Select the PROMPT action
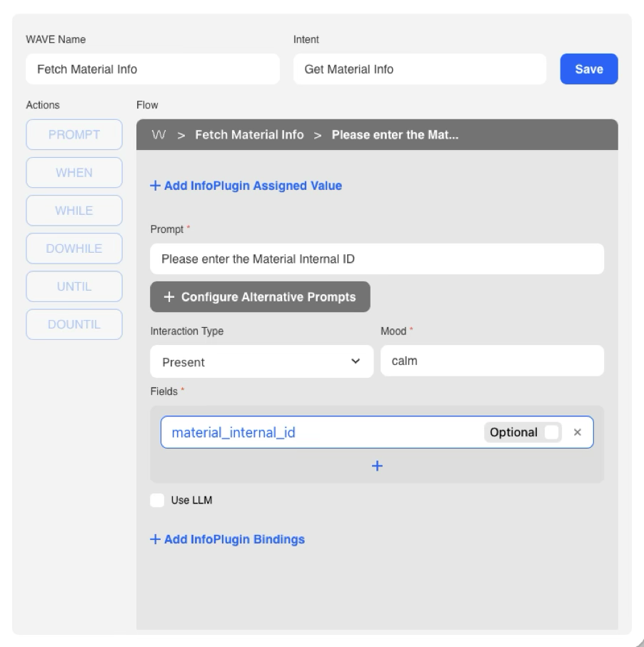 click(74, 135)
